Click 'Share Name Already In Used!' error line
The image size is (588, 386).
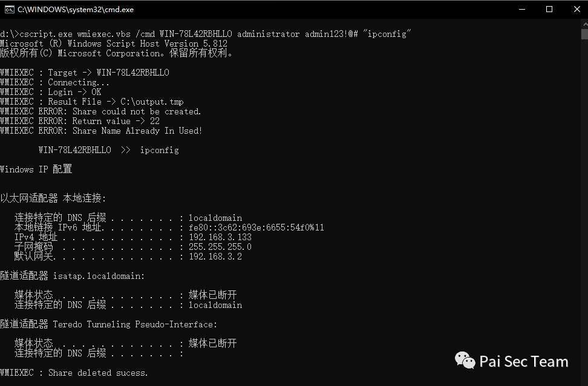(x=101, y=131)
